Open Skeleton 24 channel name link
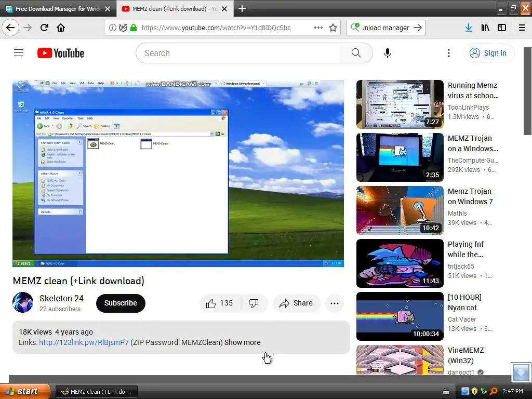 coord(61,298)
